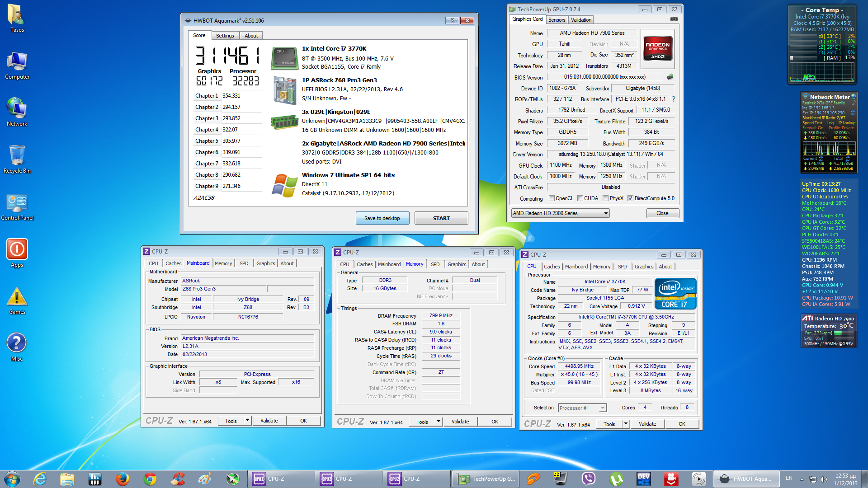
Task: Click Save to desktop in Aquamark
Action: click(382, 218)
